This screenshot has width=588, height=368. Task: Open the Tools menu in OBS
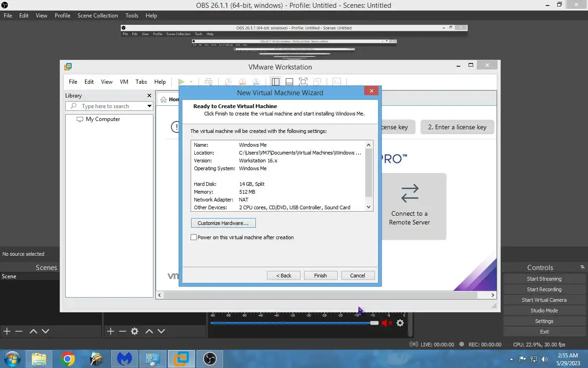132,15
